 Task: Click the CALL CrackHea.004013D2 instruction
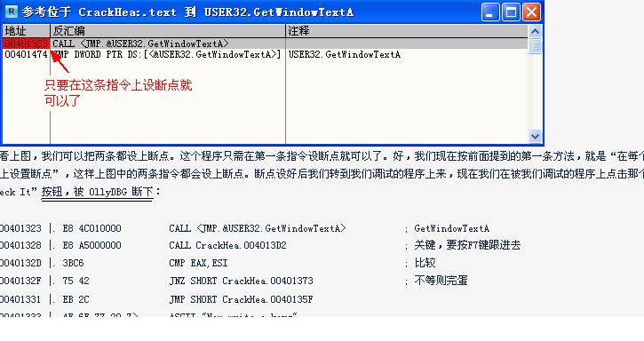pyautogui.click(x=228, y=245)
